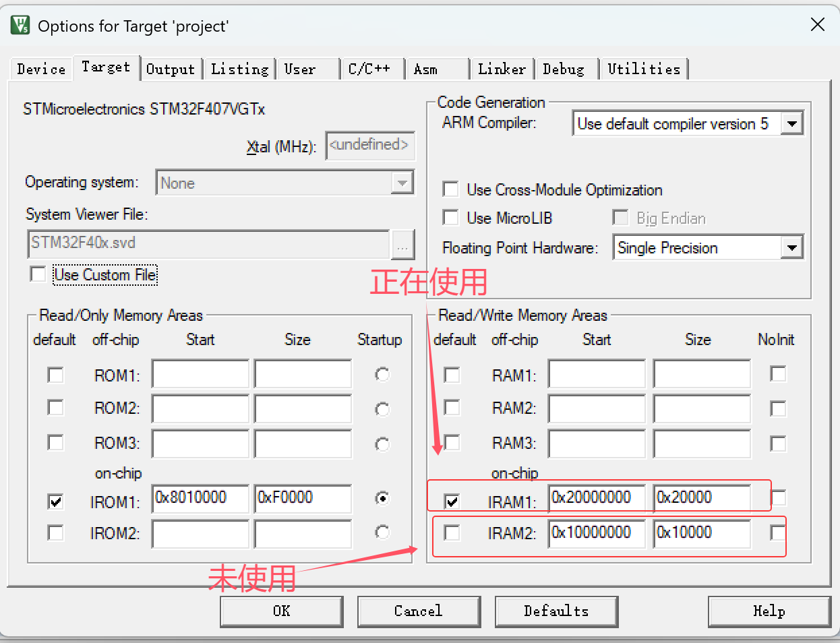Select the Target tab
Viewport: 840px width, 643px height.
tap(106, 67)
